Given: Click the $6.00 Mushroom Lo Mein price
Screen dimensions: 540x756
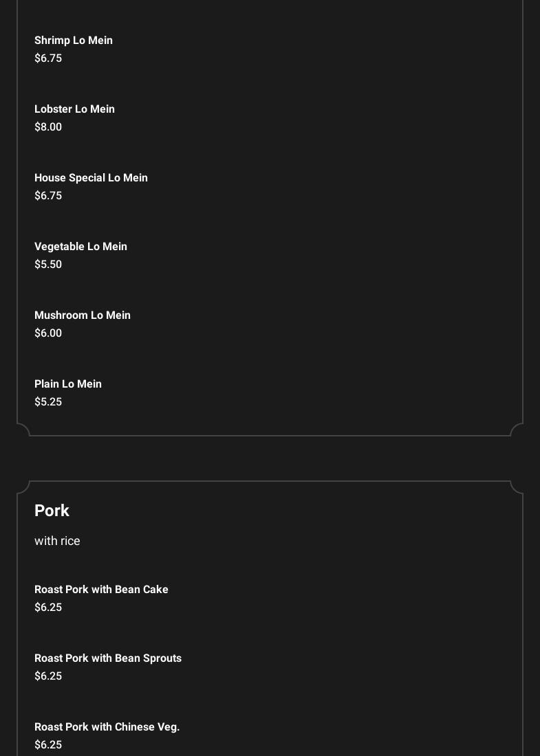Looking at the screenshot, I should 48,333.
